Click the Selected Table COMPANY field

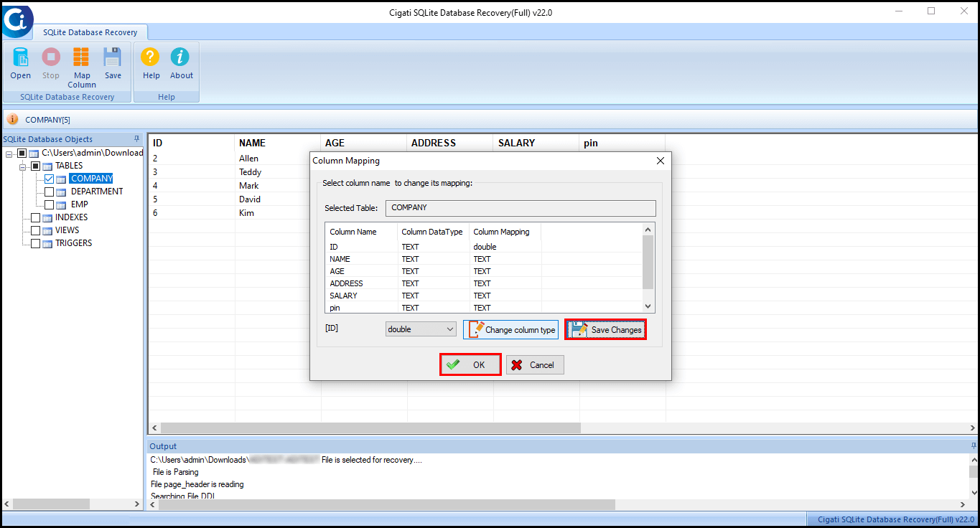[521, 208]
